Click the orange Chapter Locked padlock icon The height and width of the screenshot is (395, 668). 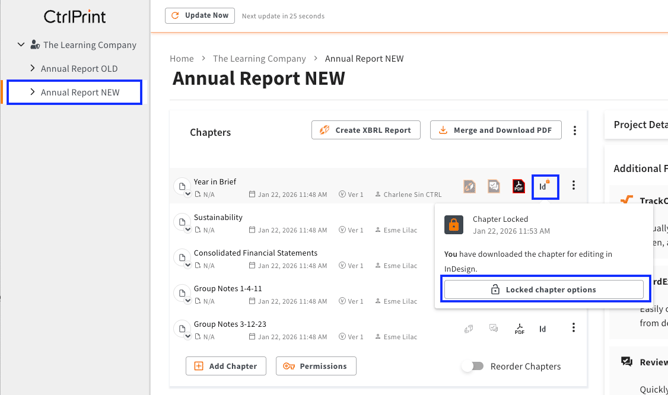[x=454, y=225]
